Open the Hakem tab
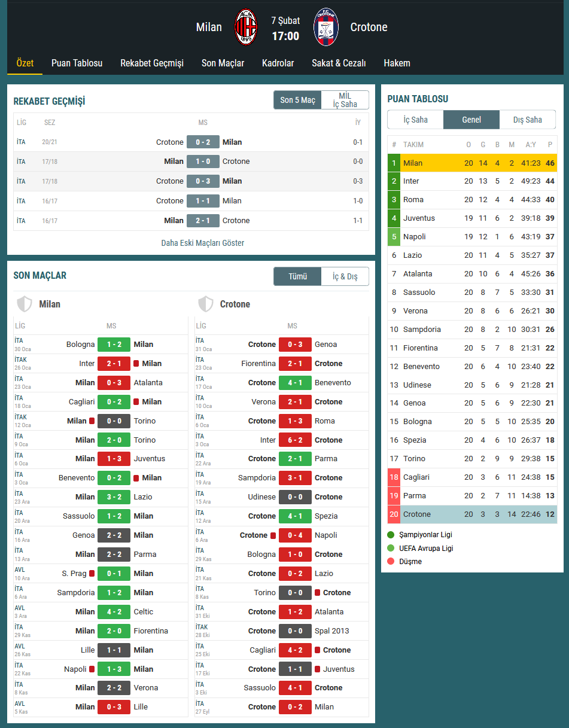The width and height of the screenshot is (569, 728). coord(397,63)
